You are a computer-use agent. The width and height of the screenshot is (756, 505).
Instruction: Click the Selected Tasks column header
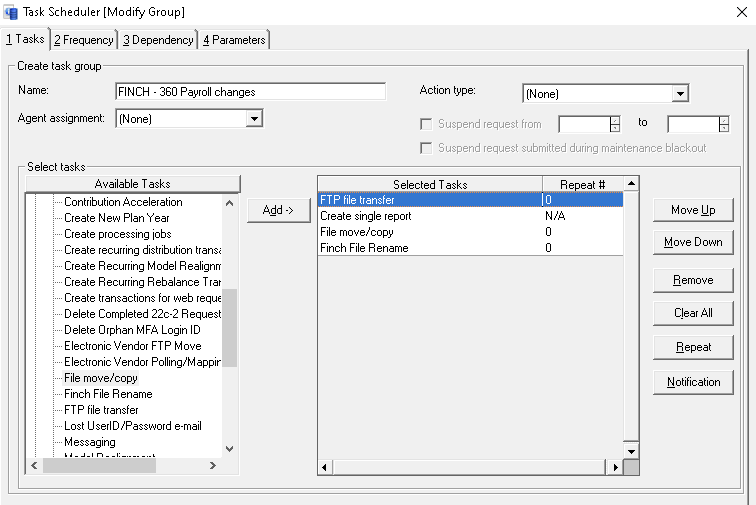(x=430, y=184)
